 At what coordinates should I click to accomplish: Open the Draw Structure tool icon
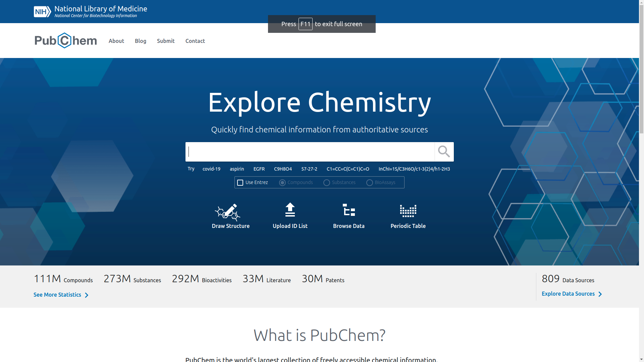(x=227, y=212)
